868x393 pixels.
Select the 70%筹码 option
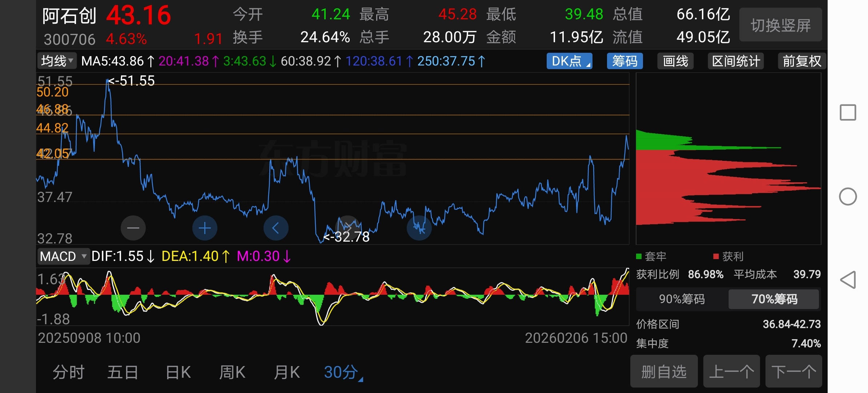click(x=774, y=299)
